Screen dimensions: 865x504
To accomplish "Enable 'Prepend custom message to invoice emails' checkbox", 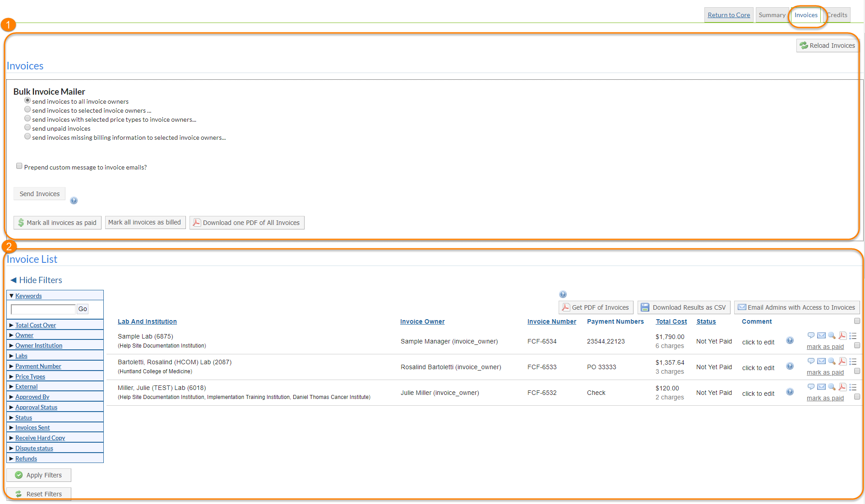I will [19, 166].
